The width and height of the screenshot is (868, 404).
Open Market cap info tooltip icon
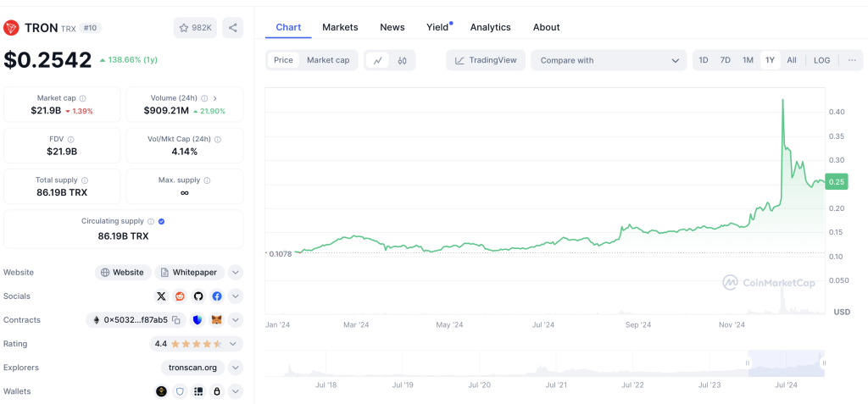tap(83, 98)
